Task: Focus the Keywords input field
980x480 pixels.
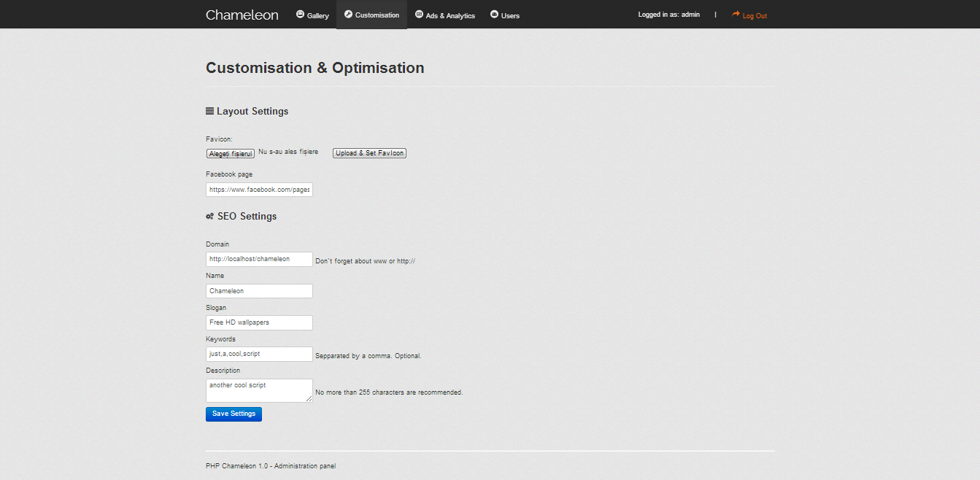Action: 259,354
